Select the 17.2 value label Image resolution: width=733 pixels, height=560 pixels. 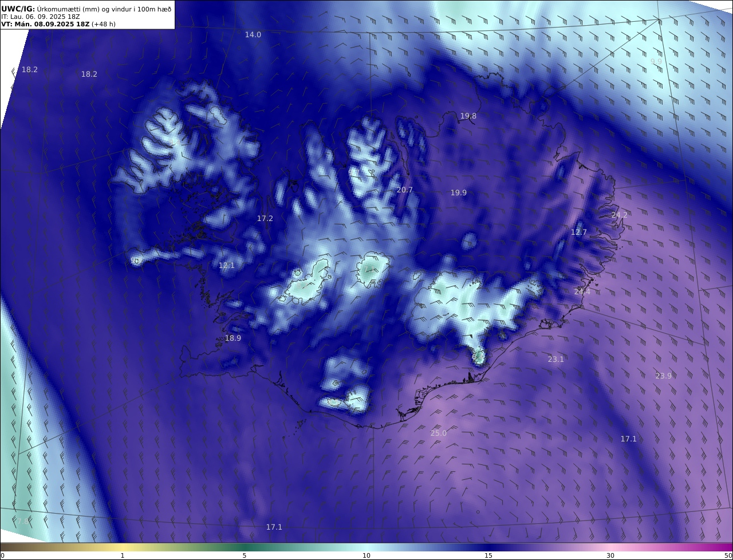pyautogui.click(x=265, y=219)
